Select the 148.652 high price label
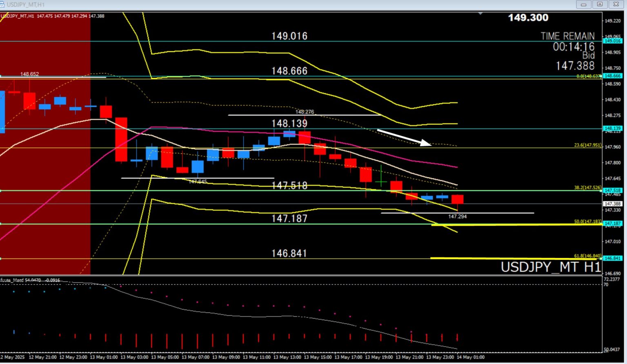Viewport: 627px width, 364px height. coord(30,74)
